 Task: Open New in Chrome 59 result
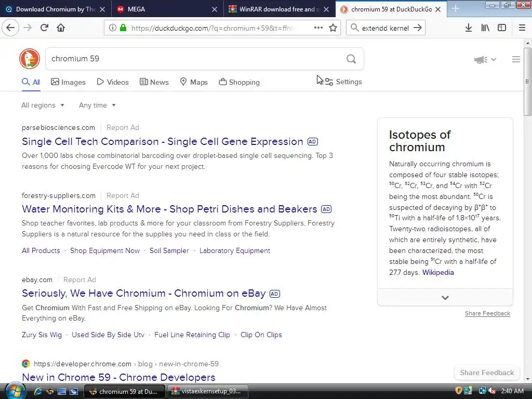click(118, 377)
